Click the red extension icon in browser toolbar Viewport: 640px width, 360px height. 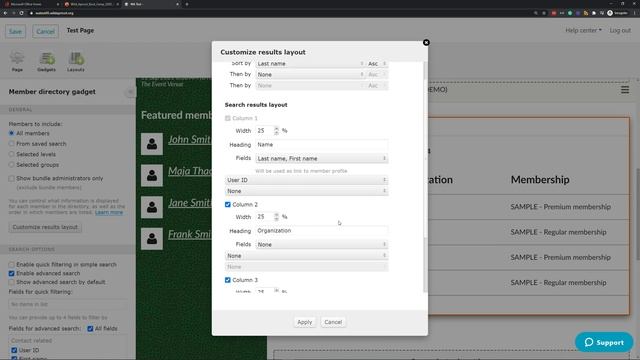tap(553, 13)
